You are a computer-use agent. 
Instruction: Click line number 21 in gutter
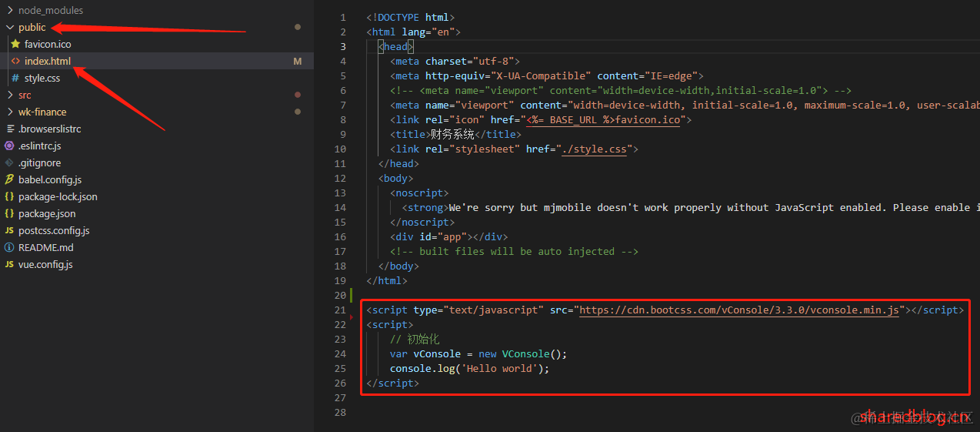click(x=340, y=310)
